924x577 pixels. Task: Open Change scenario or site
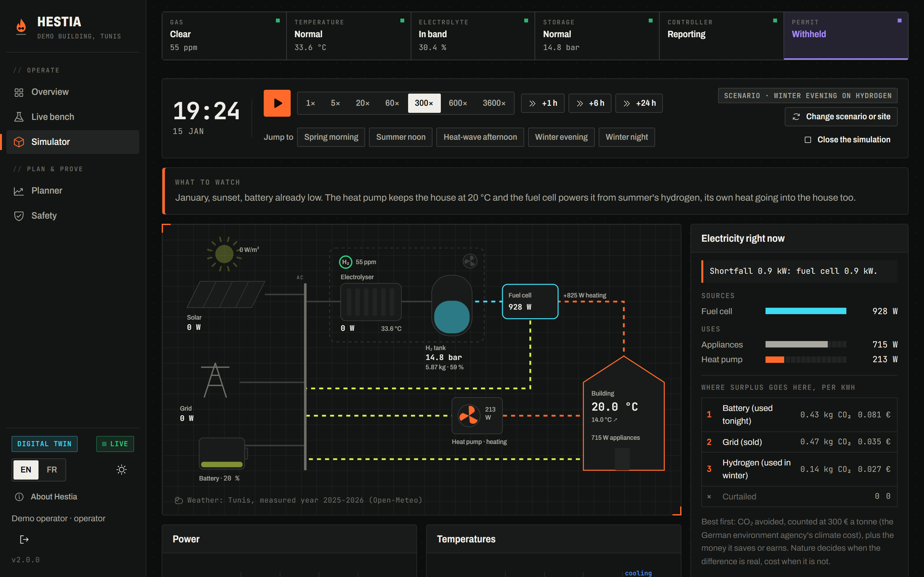841,117
